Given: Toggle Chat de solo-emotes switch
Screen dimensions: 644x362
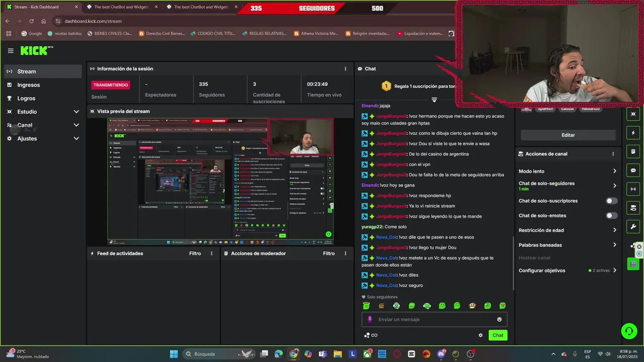Looking at the screenshot, I should 611,216.
